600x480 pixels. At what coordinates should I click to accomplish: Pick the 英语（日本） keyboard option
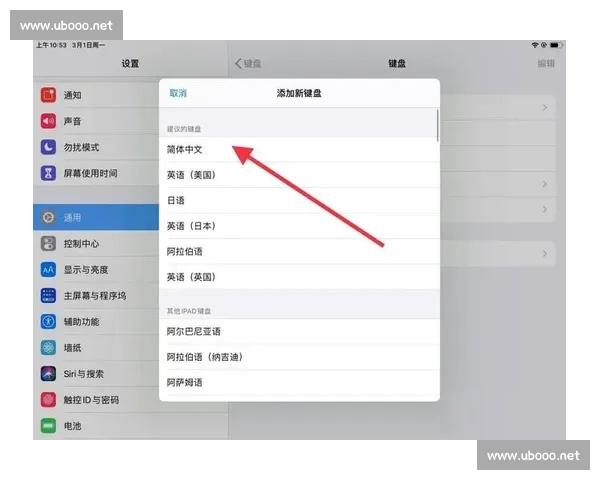(191, 226)
